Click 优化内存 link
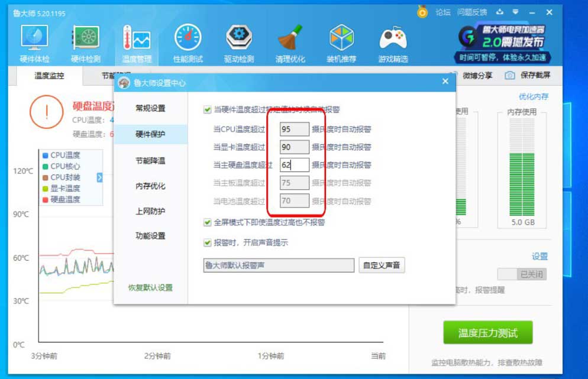The width and height of the screenshot is (588, 379). pyautogui.click(x=533, y=97)
